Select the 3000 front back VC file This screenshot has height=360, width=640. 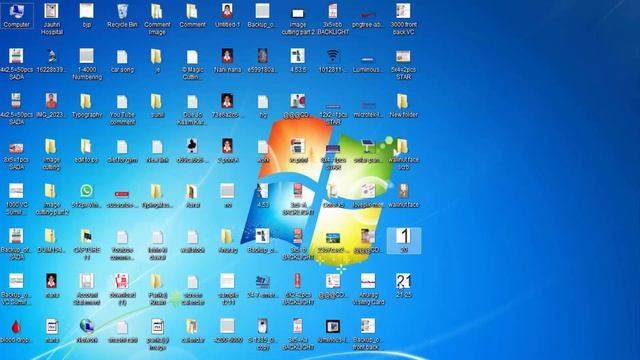403,19
